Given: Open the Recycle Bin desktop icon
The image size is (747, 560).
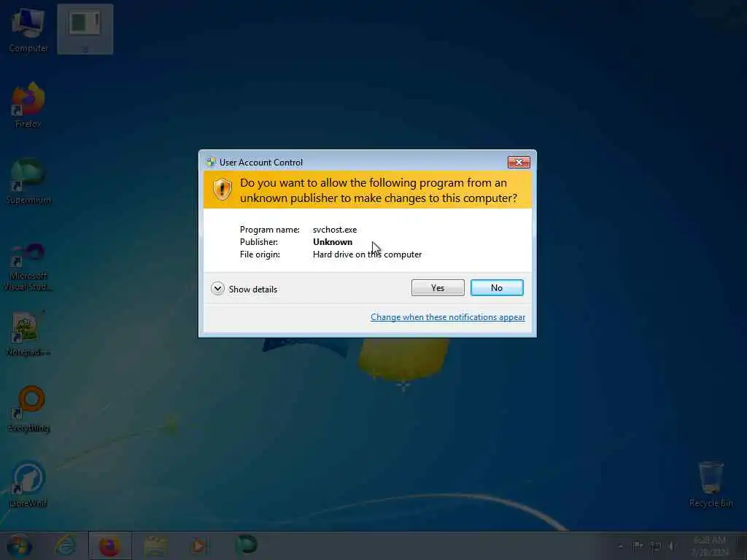Looking at the screenshot, I should [711, 484].
